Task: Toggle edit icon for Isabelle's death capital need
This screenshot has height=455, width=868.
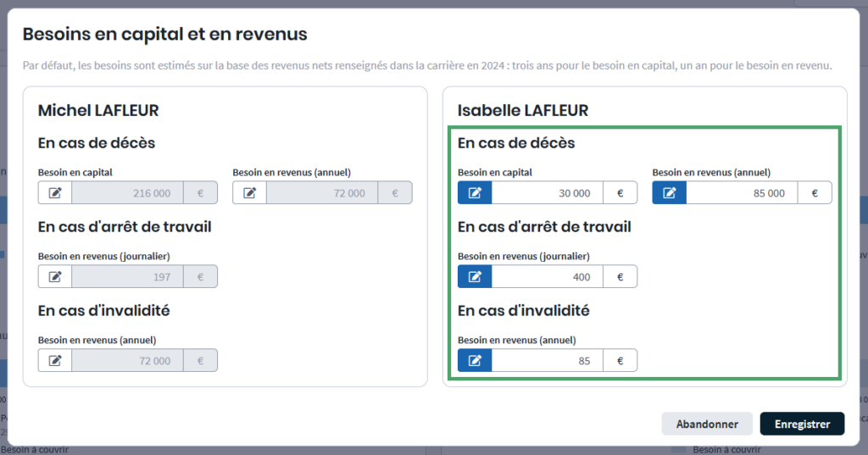Action: pyautogui.click(x=475, y=193)
